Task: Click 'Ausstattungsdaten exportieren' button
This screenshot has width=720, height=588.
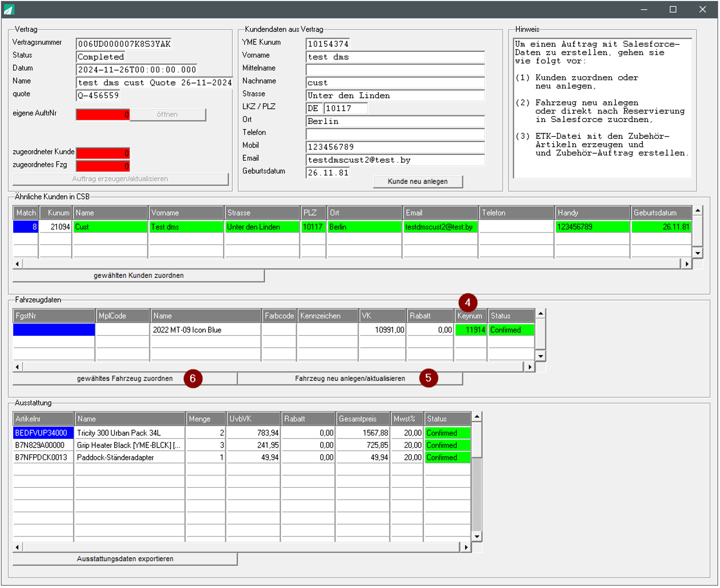Action: tap(125, 559)
